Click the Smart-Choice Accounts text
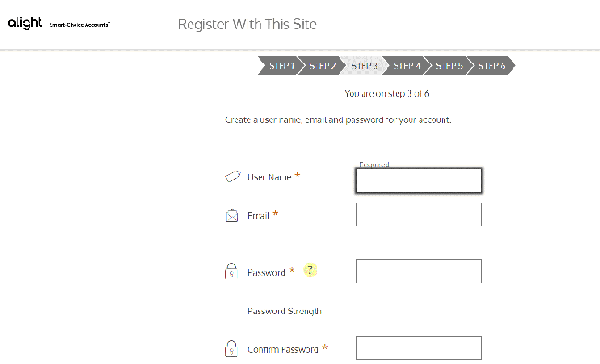 [x=79, y=25]
